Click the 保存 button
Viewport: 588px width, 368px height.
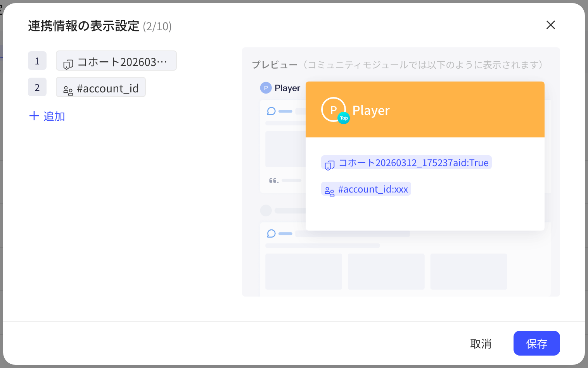click(x=536, y=343)
